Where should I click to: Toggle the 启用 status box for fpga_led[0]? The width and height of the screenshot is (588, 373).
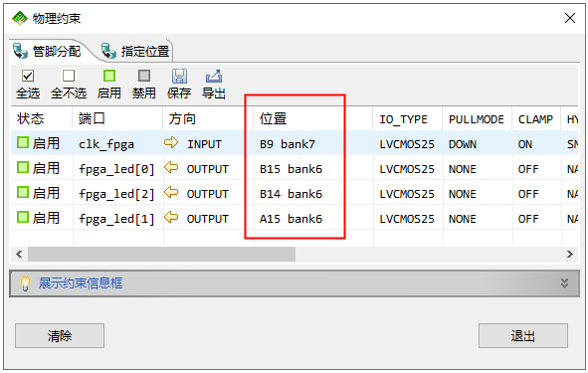23,167
